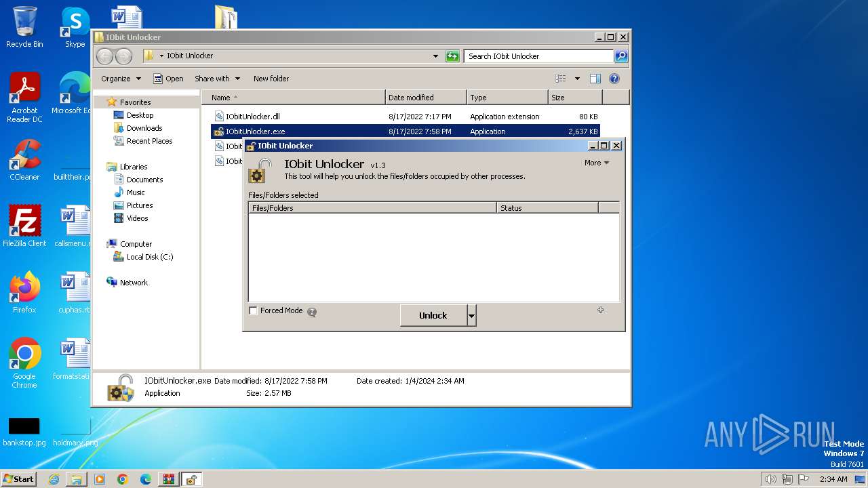The image size is (868, 488).
Task: Open Acrobat Reader DC desktop icon
Action: click(x=24, y=98)
